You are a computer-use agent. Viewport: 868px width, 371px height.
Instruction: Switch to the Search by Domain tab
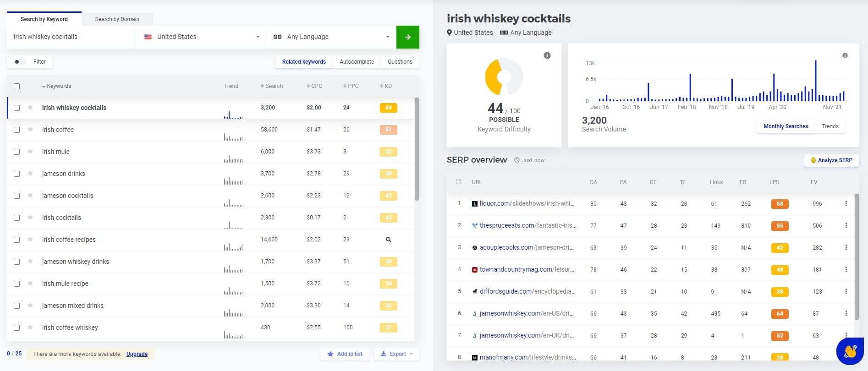click(x=117, y=19)
